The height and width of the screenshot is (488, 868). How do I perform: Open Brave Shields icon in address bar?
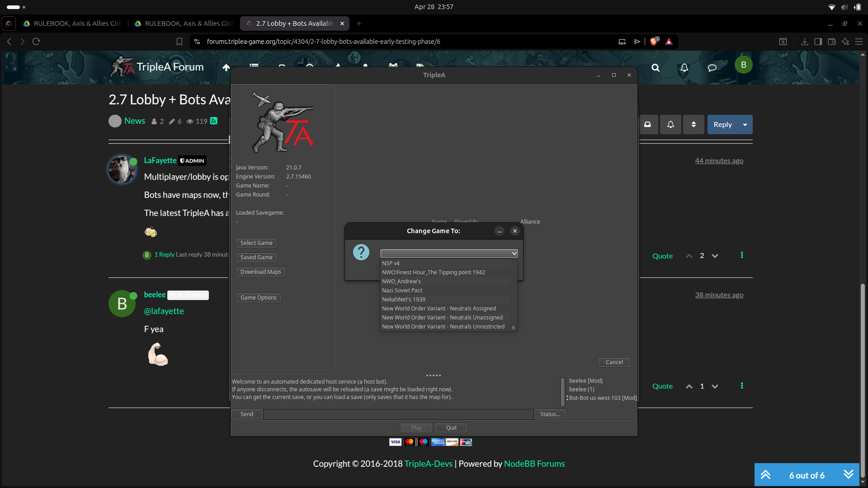654,41
